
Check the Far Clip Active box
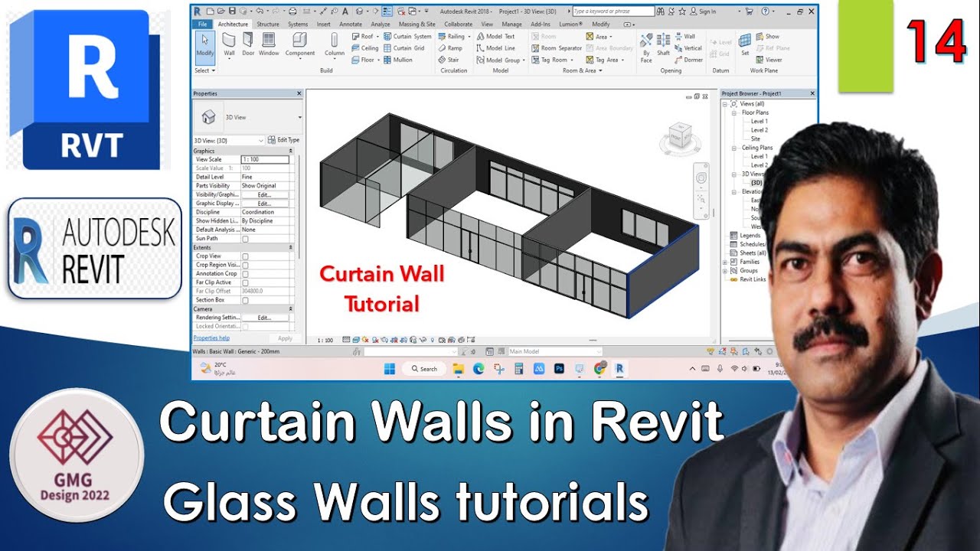tap(245, 282)
